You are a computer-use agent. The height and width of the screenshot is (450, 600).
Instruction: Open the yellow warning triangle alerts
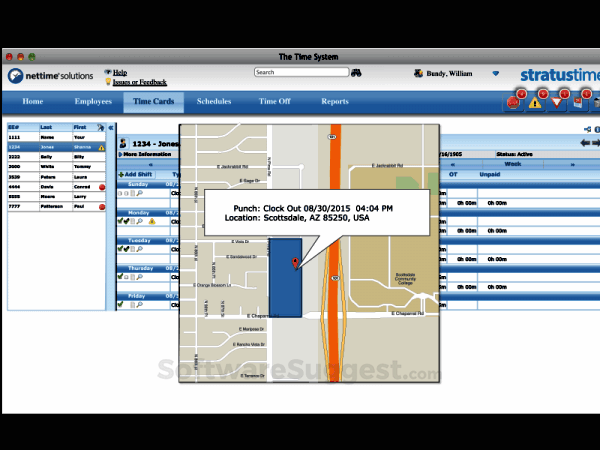536,100
